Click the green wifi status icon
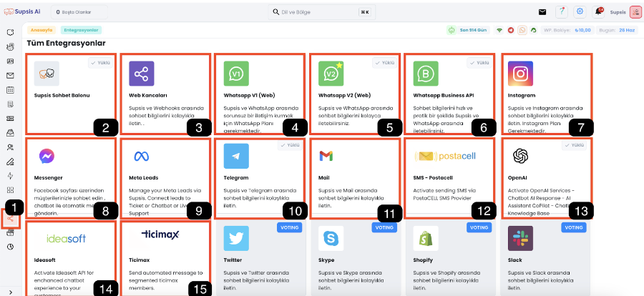 pyautogui.click(x=499, y=30)
